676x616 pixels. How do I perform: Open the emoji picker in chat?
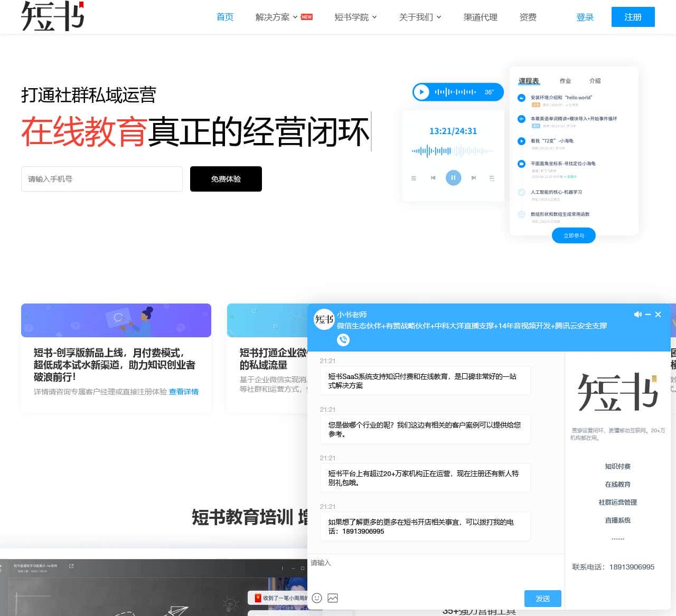[x=317, y=598]
